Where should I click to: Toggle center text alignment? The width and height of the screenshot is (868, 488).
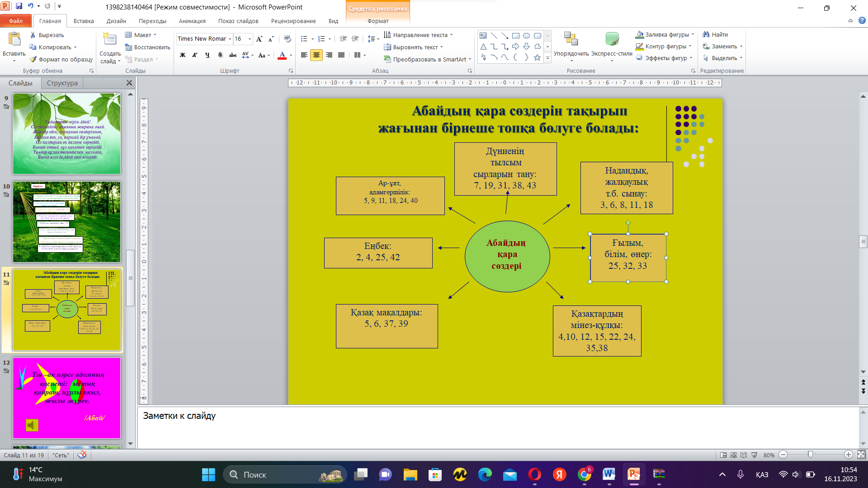coord(316,55)
